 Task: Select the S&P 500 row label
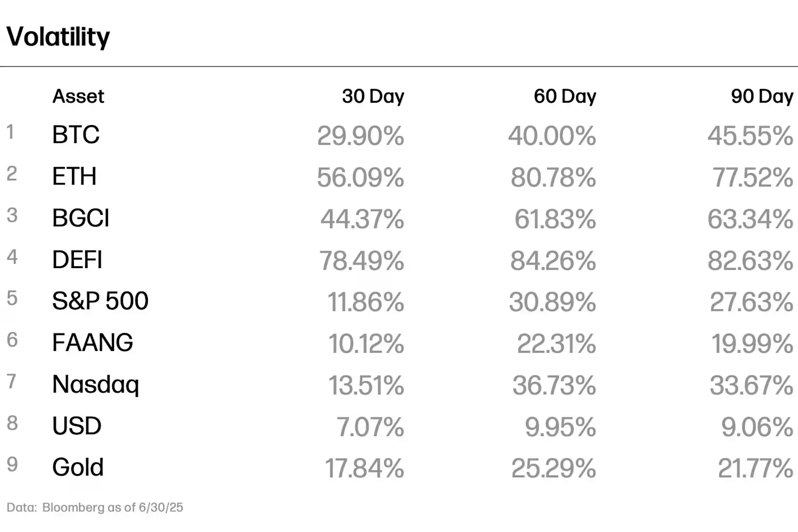(100, 301)
